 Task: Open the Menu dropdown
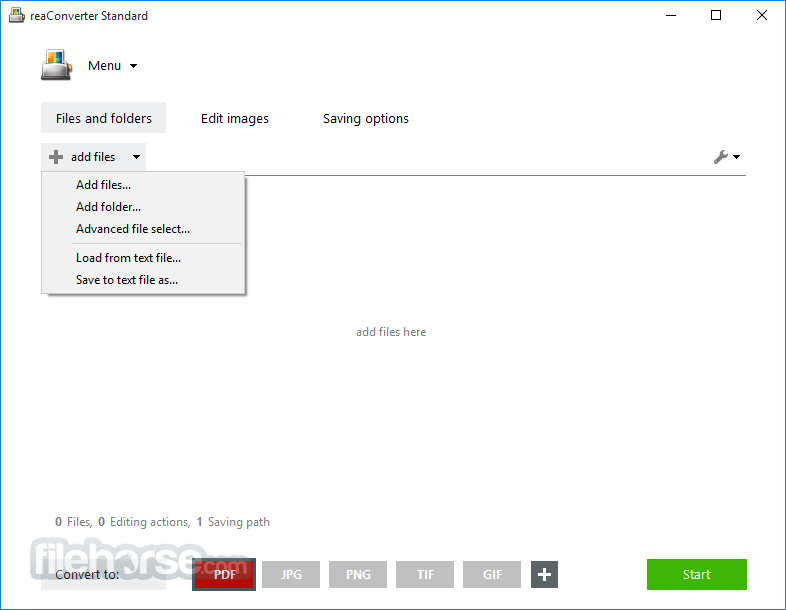tap(113, 66)
